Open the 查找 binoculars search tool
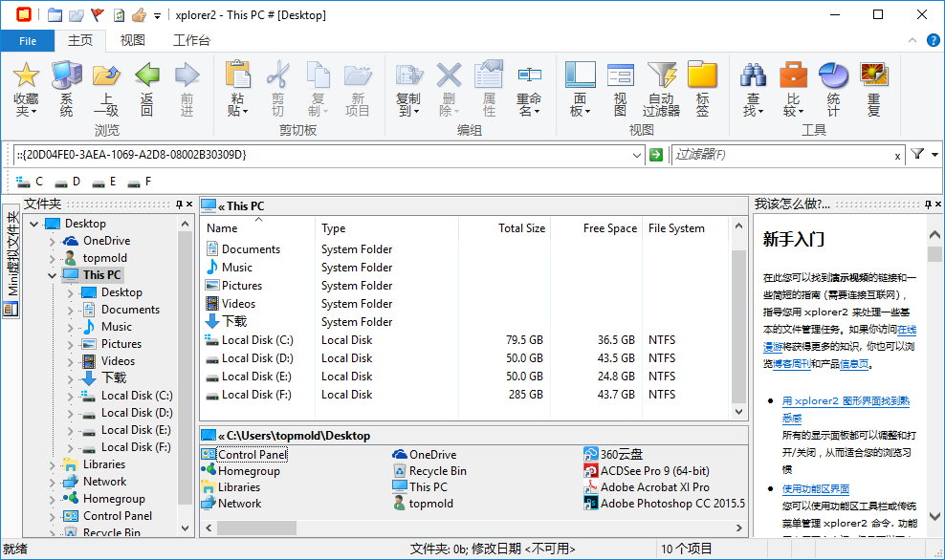The width and height of the screenshot is (945, 560). [753, 89]
